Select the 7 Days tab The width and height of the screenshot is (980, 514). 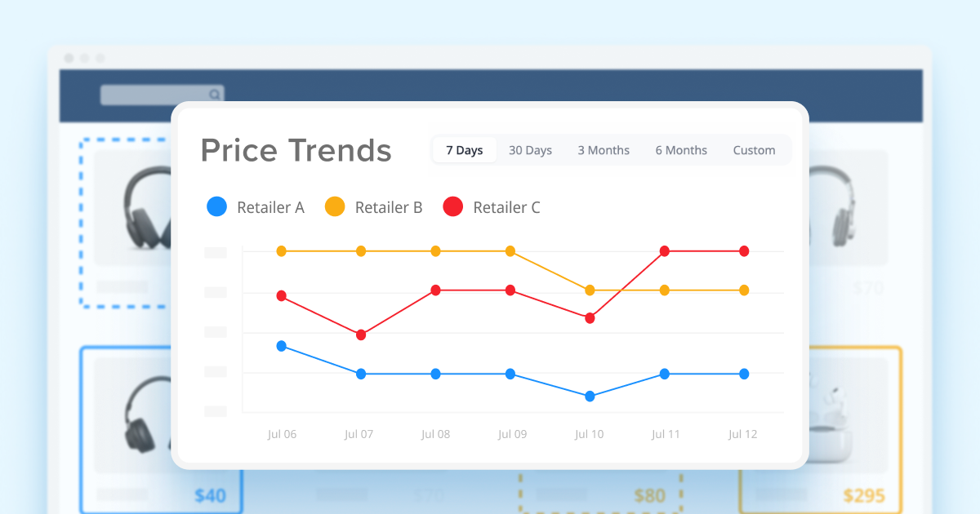pos(464,150)
